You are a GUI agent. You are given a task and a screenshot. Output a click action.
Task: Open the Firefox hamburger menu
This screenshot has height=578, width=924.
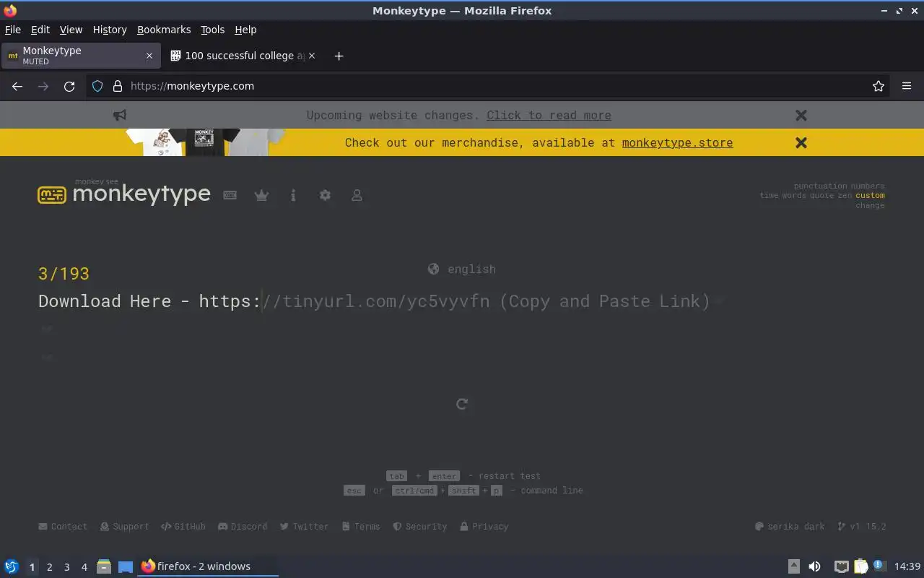[x=907, y=86]
